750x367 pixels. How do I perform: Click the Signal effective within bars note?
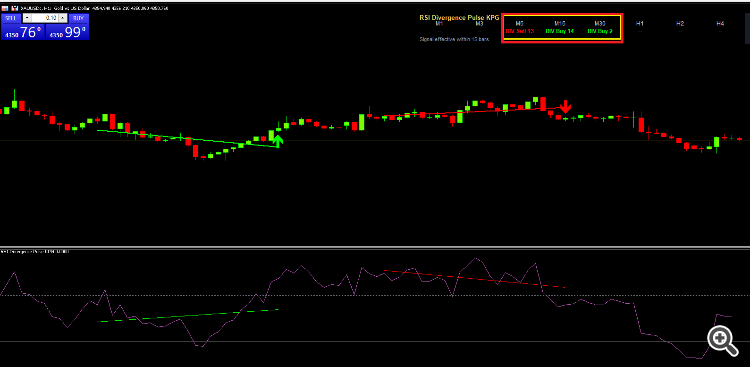tap(454, 39)
